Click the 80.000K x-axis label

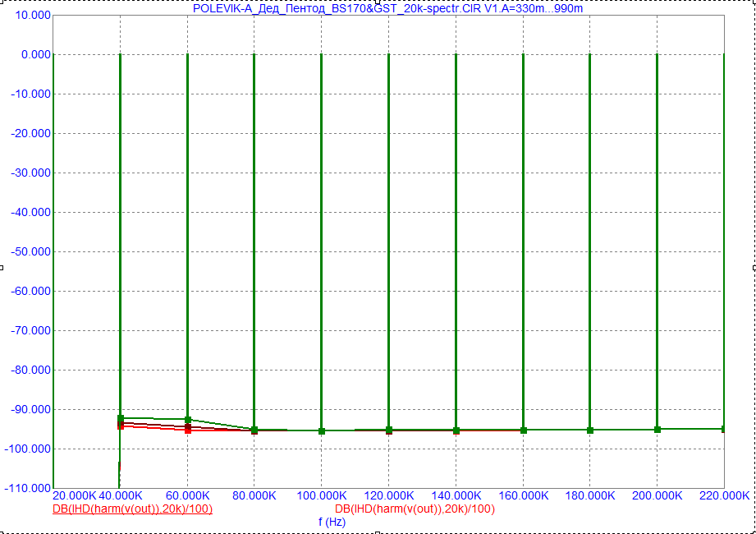click(x=254, y=496)
